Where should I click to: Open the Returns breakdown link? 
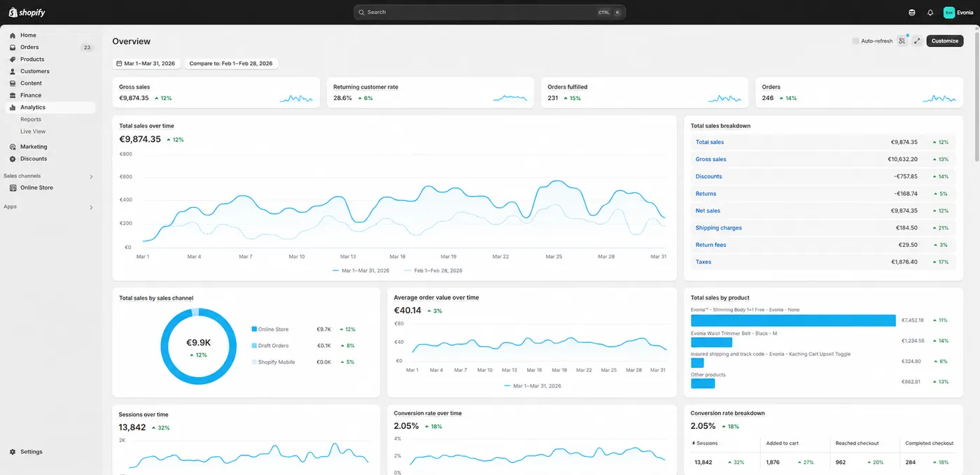(706, 194)
